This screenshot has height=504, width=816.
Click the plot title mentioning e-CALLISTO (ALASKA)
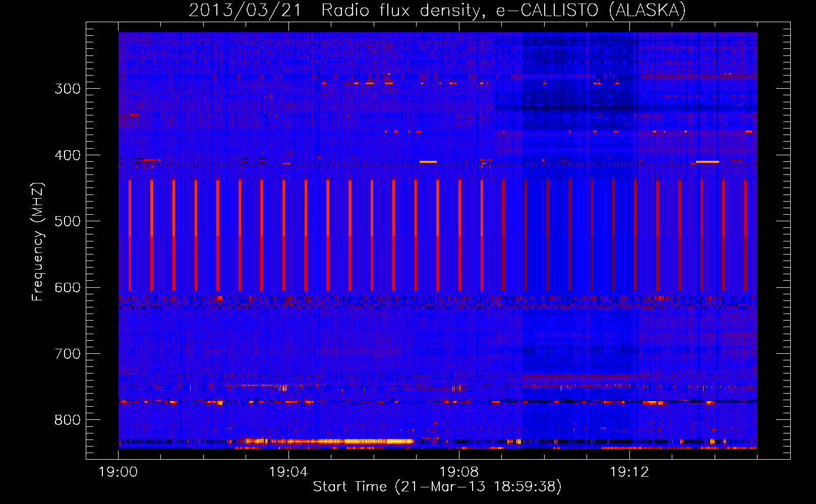(437, 10)
